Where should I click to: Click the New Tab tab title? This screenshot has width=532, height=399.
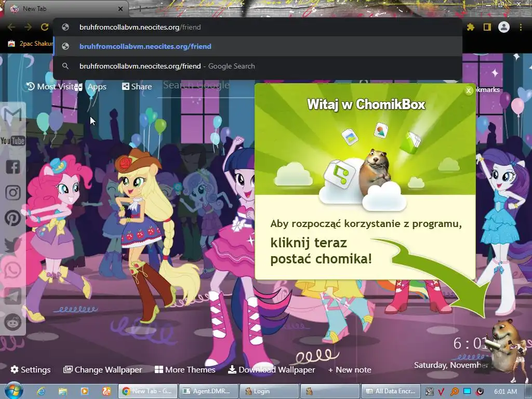coord(34,9)
